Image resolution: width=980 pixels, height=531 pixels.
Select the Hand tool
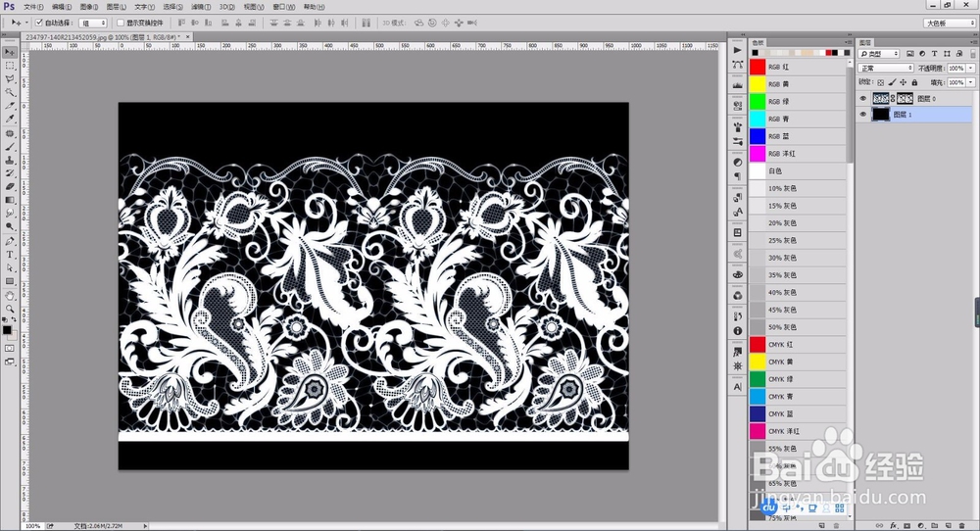coord(10,295)
